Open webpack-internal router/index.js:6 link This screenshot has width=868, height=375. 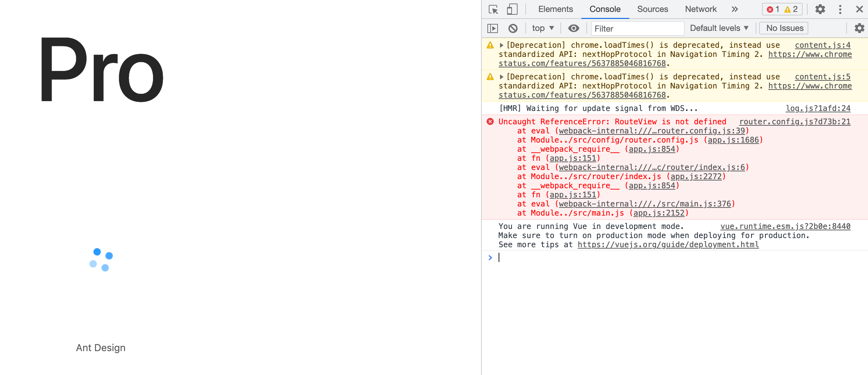pyautogui.click(x=652, y=167)
